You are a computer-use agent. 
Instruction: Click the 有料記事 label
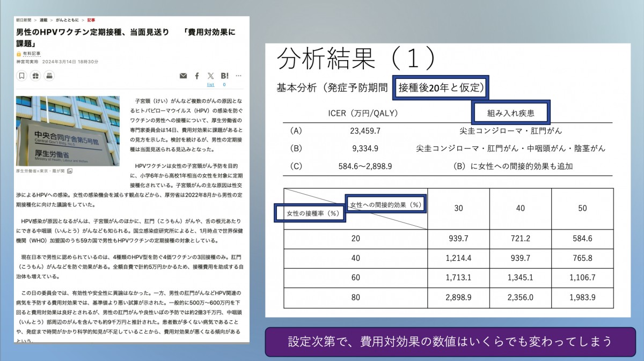click(x=33, y=53)
